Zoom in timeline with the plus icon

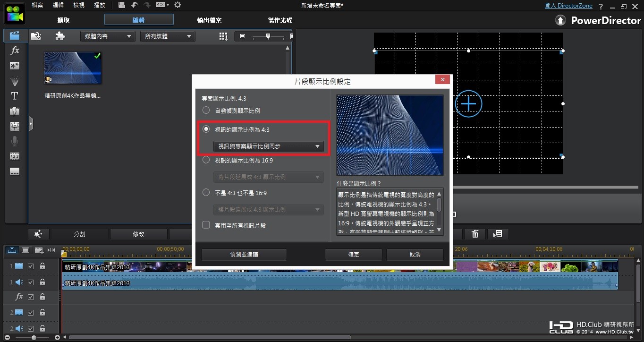(57, 338)
